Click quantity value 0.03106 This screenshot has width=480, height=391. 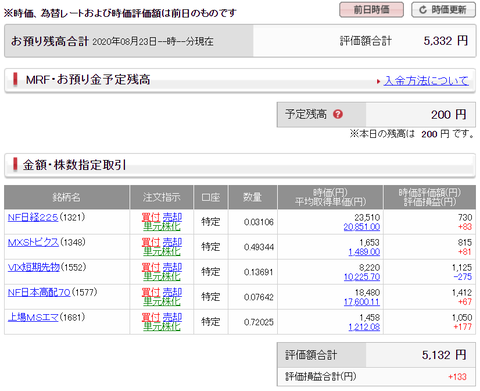pyautogui.click(x=258, y=222)
